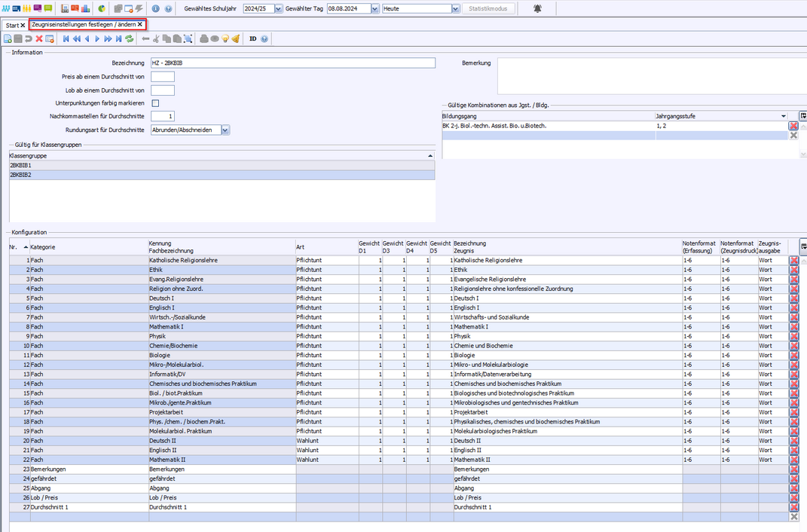
Task: Switch to the Start tab
Action: pos(12,25)
